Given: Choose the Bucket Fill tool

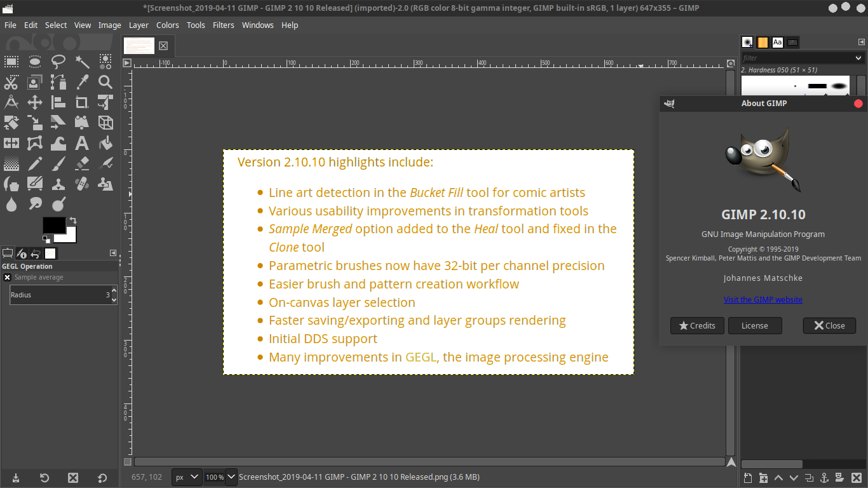Looking at the screenshot, I should [105, 143].
